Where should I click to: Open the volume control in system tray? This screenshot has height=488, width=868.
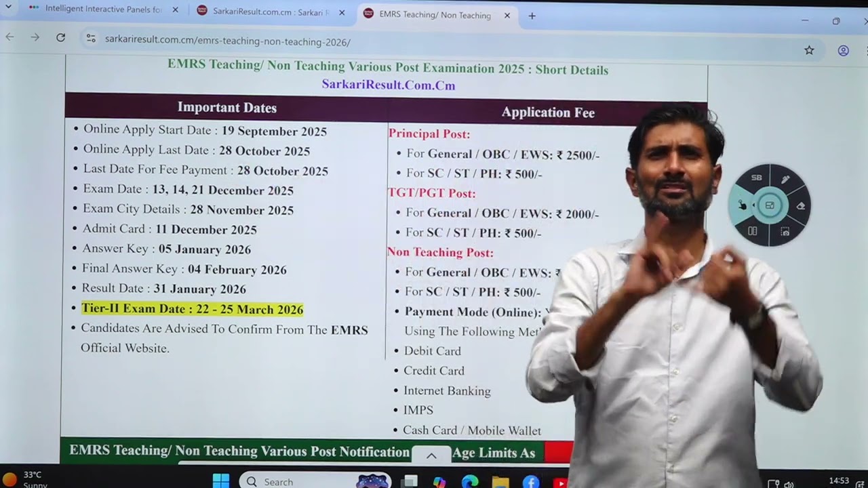coord(789,484)
